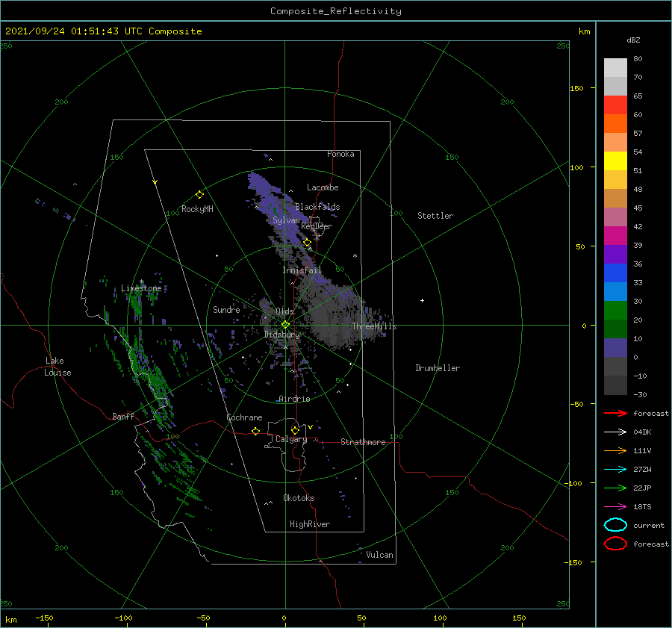This screenshot has height=628, width=672.
Task: Click the -150 tick on bottom km axis
Action: tap(44, 618)
